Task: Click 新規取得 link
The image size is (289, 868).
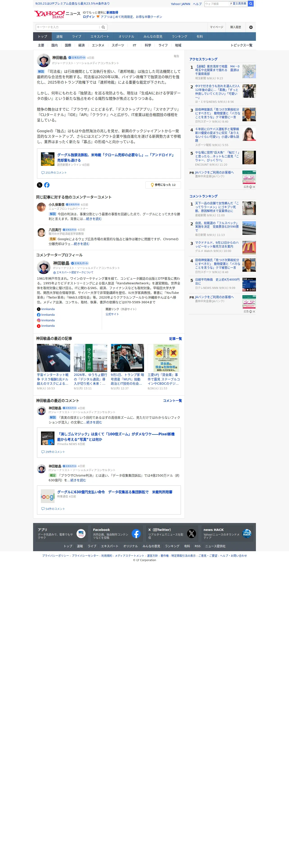Action: point(112,12)
